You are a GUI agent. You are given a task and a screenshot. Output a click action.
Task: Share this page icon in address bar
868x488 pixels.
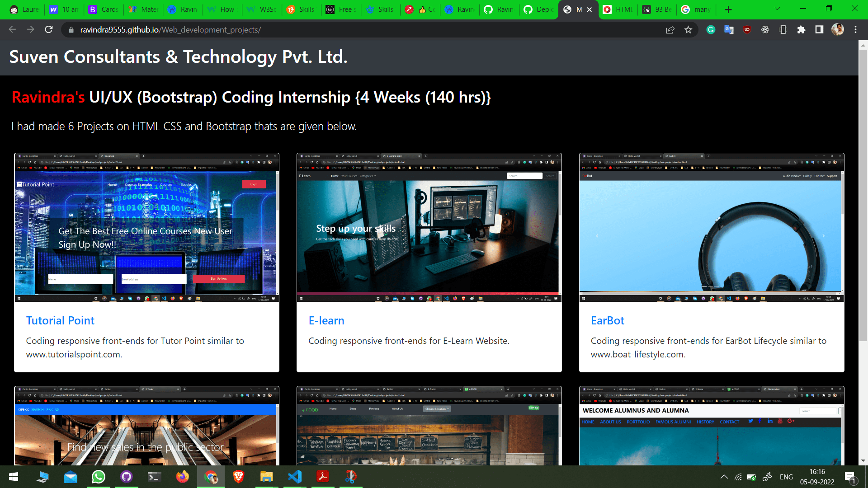click(x=670, y=30)
